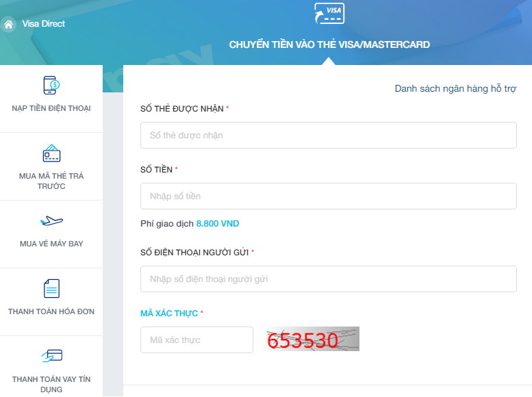
Task: Focus sender phone number input field
Action: (x=329, y=279)
